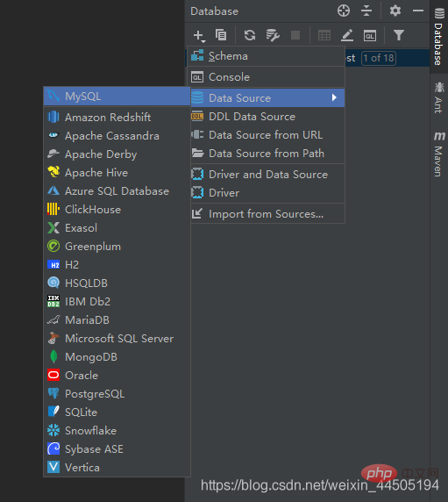Select the Driver menu item
This screenshot has height=502, width=448.
267,193
